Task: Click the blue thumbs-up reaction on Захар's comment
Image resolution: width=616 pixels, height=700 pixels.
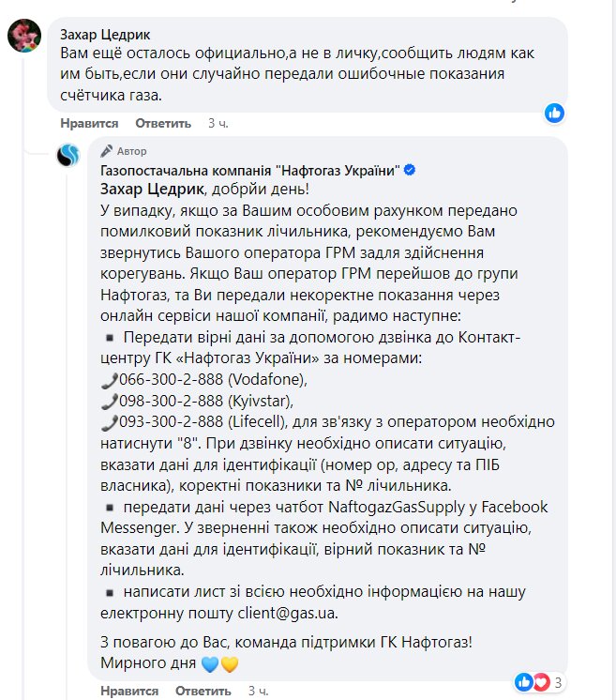Action: coord(555,113)
